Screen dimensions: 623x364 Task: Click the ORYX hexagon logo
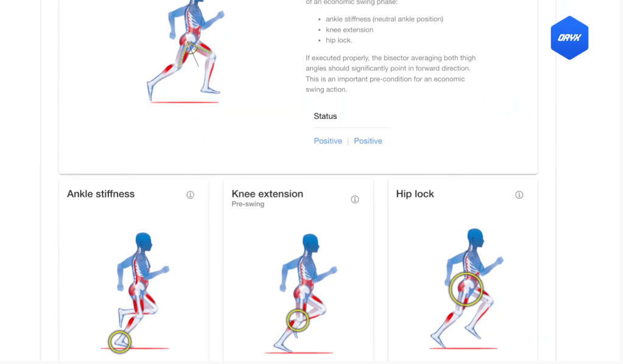(x=569, y=38)
